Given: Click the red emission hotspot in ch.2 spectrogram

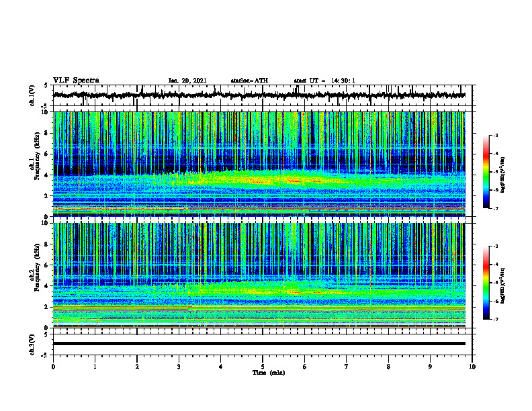Looking at the screenshot, I should coord(296,292).
